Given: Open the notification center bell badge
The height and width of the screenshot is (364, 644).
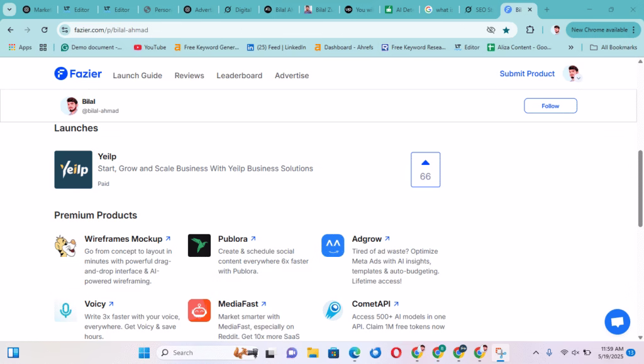Looking at the screenshot, I should click(x=631, y=353).
